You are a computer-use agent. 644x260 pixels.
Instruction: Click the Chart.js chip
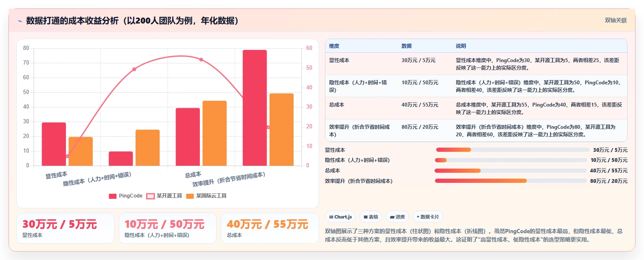click(x=340, y=217)
